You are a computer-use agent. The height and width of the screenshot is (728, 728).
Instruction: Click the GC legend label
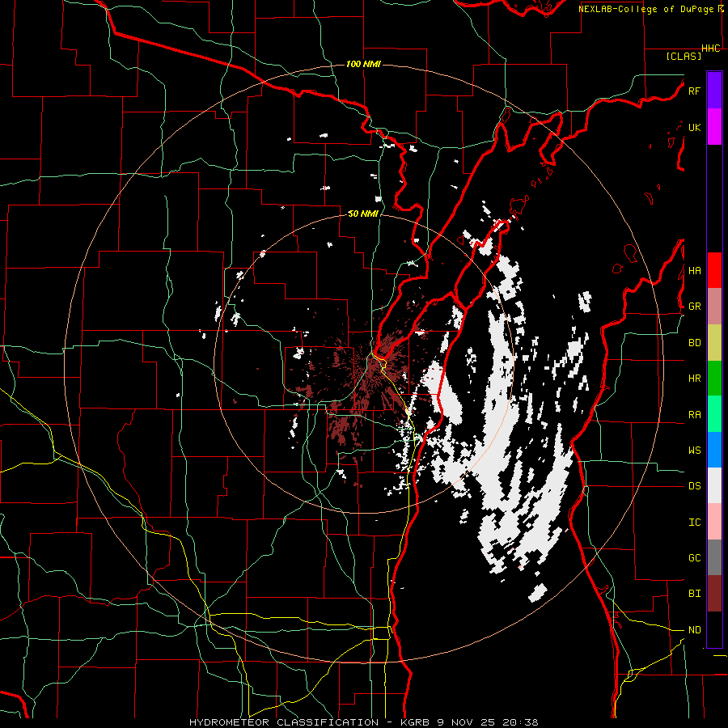694,558
